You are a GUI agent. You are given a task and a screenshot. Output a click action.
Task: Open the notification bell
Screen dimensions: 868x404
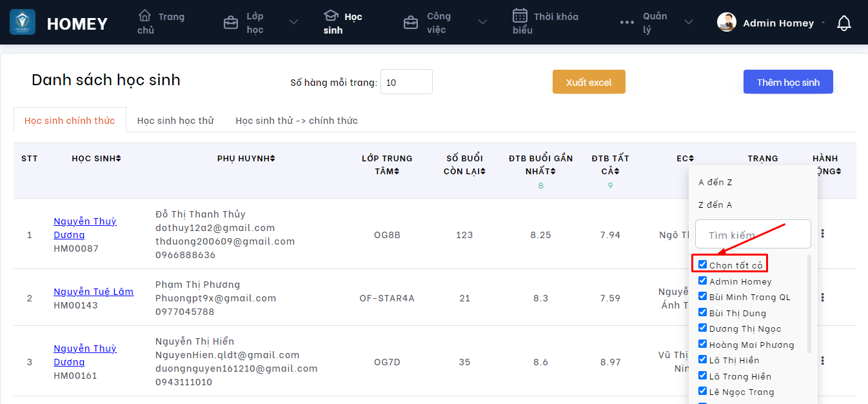(x=843, y=23)
